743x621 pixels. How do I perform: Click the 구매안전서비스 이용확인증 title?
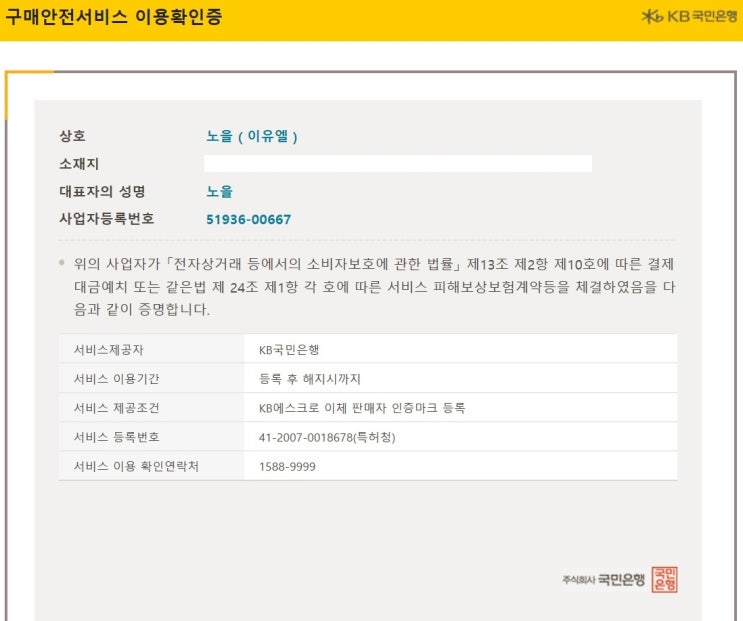pyautogui.click(x=114, y=17)
